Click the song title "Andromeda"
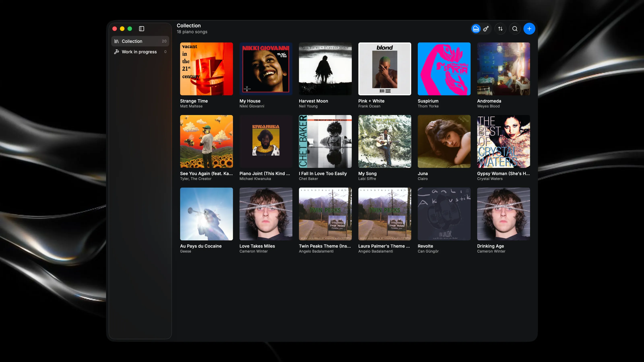The height and width of the screenshot is (362, 644). pos(489,101)
